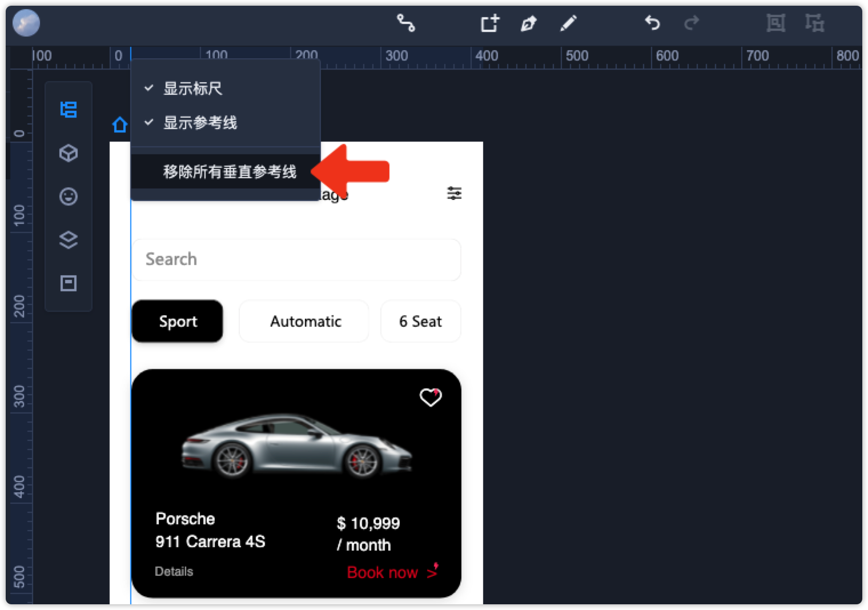This screenshot has width=868, height=610.
Task: Open the smiley icons library panel
Action: coord(69,196)
